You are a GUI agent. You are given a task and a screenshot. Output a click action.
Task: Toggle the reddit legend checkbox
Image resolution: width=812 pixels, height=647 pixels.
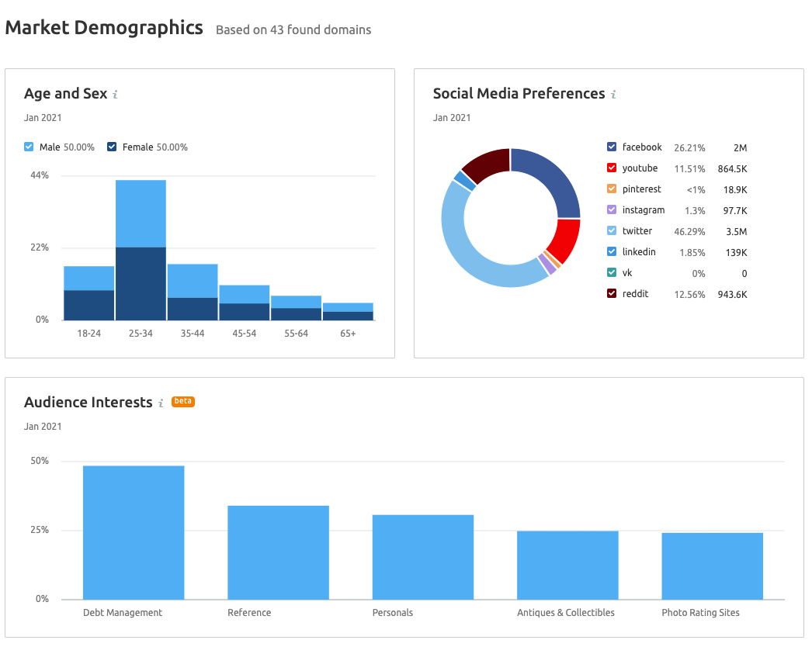click(612, 294)
